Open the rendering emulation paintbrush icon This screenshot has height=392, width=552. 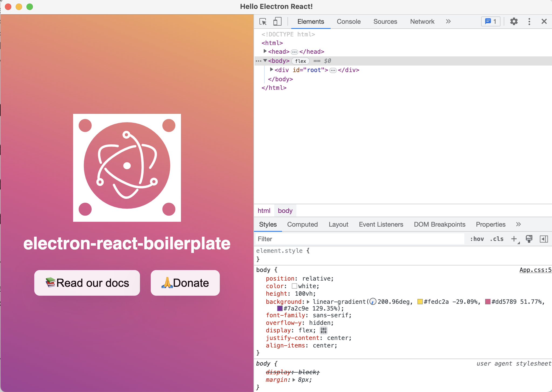tap(529, 239)
